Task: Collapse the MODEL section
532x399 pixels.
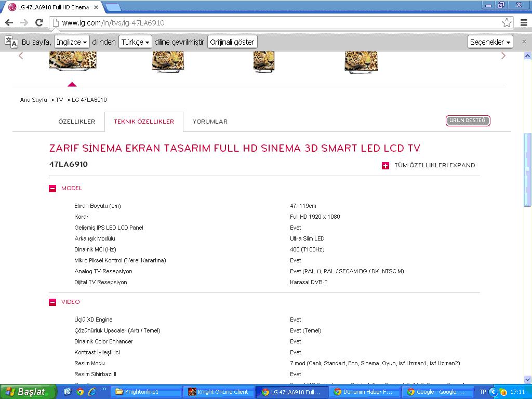Action: tap(52, 188)
